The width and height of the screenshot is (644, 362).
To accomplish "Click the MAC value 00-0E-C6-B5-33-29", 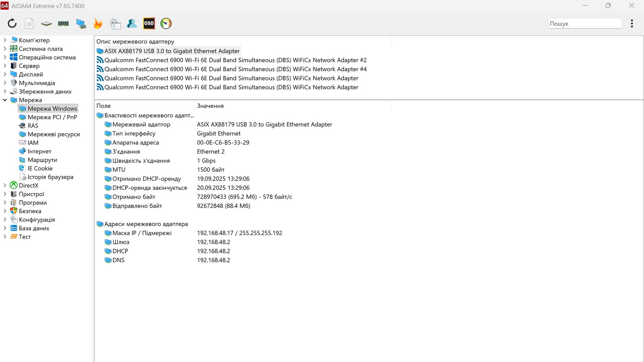I will coord(223,143).
